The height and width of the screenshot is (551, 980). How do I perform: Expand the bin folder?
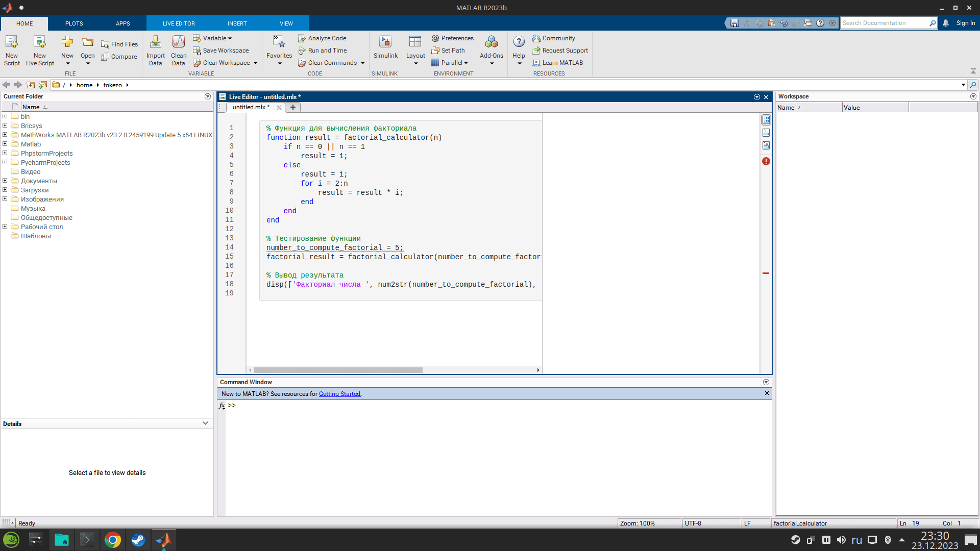point(5,116)
